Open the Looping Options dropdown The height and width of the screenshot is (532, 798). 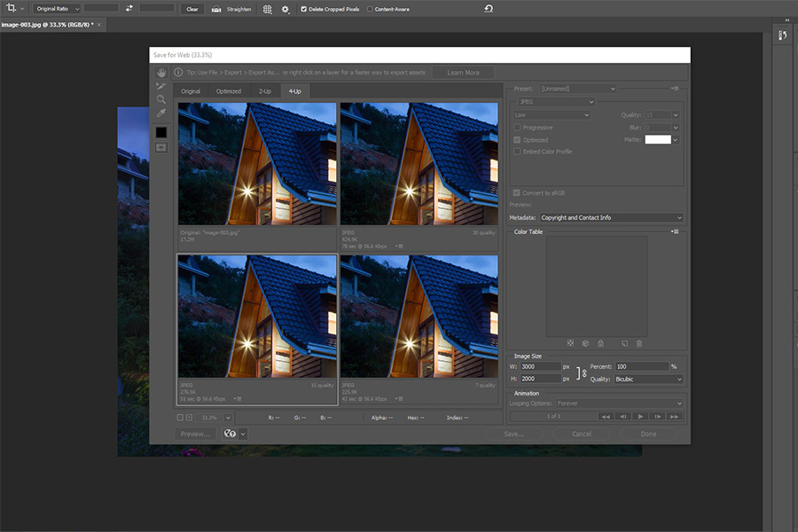pos(620,403)
